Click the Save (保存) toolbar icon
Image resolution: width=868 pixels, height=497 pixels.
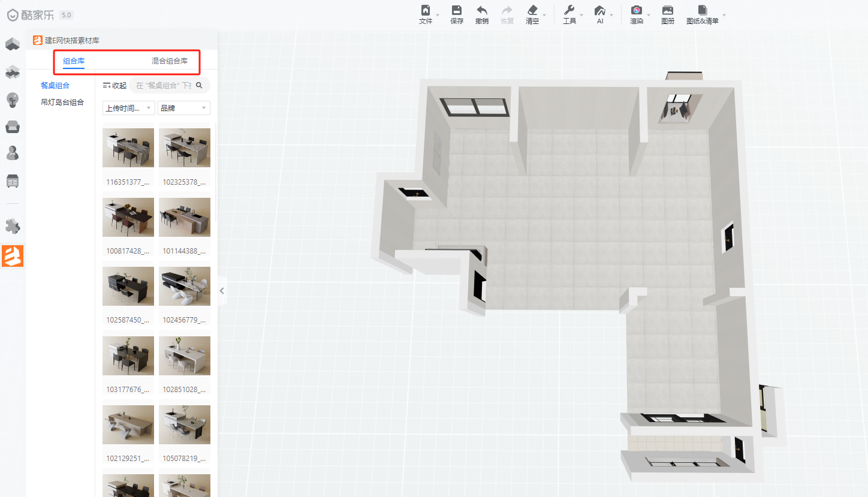click(x=456, y=11)
